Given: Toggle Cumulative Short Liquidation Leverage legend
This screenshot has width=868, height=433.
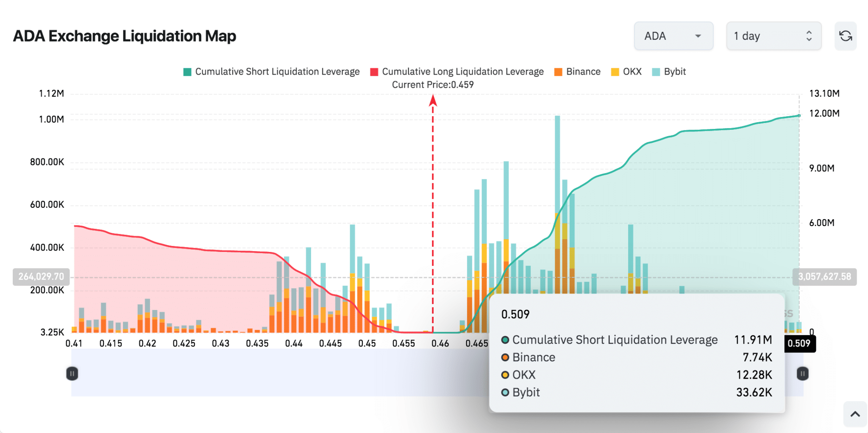Looking at the screenshot, I should coord(271,72).
